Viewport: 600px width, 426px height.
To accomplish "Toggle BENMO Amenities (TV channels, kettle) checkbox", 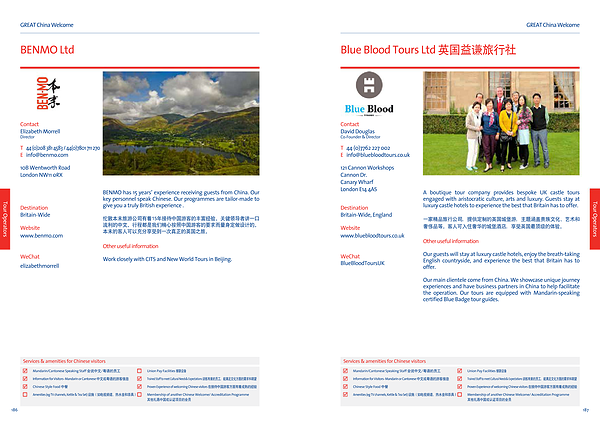I will 25,395.
